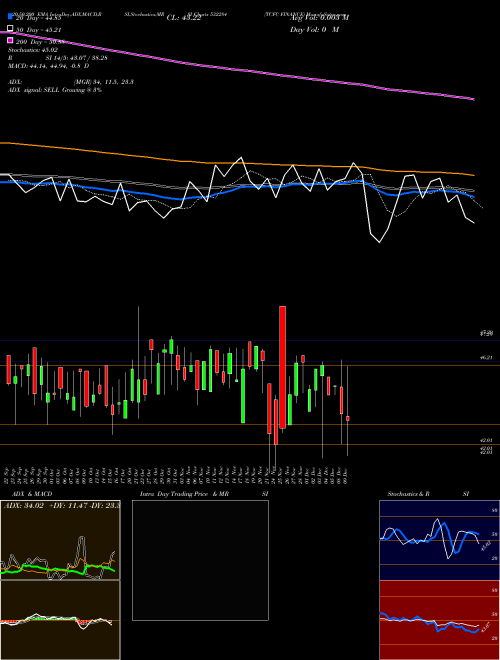Open the empty Intra Day Trading Price panel
The width and height of the screenshot is (500, 660).
point(200,560)
